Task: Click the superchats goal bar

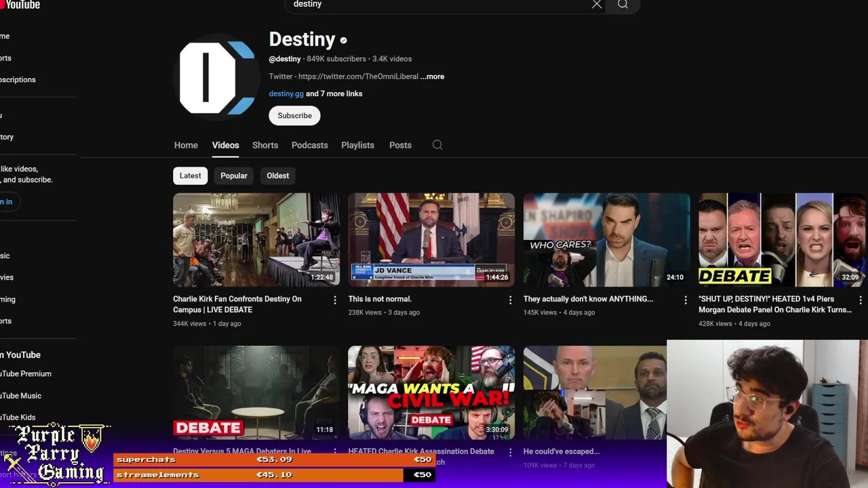Action: point(274,460)
